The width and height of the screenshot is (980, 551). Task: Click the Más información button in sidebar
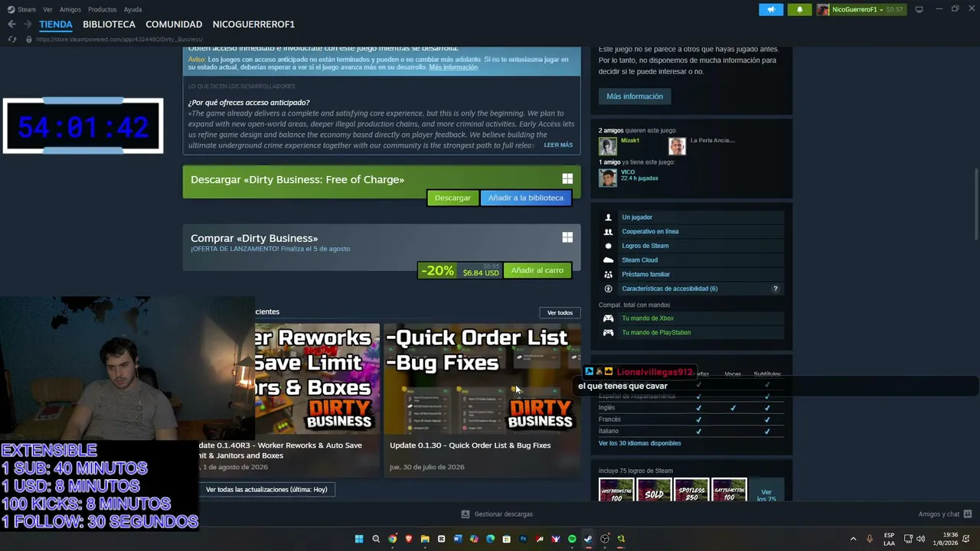click(635, 96)
